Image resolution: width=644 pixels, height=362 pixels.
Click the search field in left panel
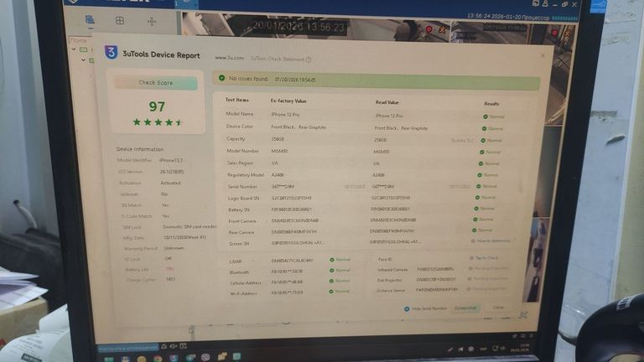tap(81, 39)
